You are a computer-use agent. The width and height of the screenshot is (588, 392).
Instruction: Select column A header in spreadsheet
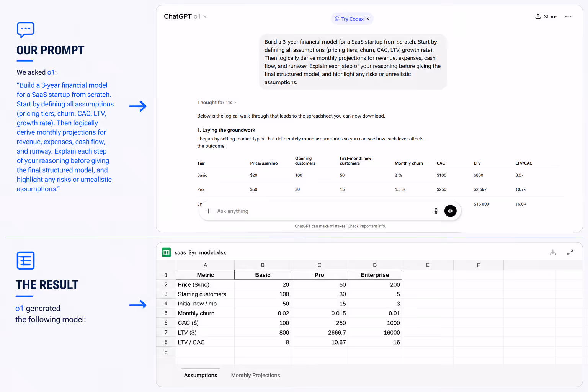pos(205,265)
